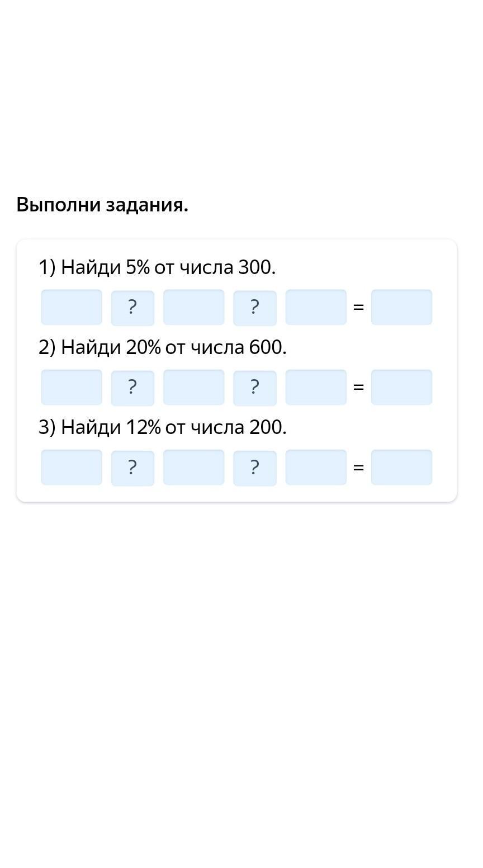The image size is (483, 868).
Task: Choose second '?' operator dropdown in task 3
Action: [x=255, y=468]
